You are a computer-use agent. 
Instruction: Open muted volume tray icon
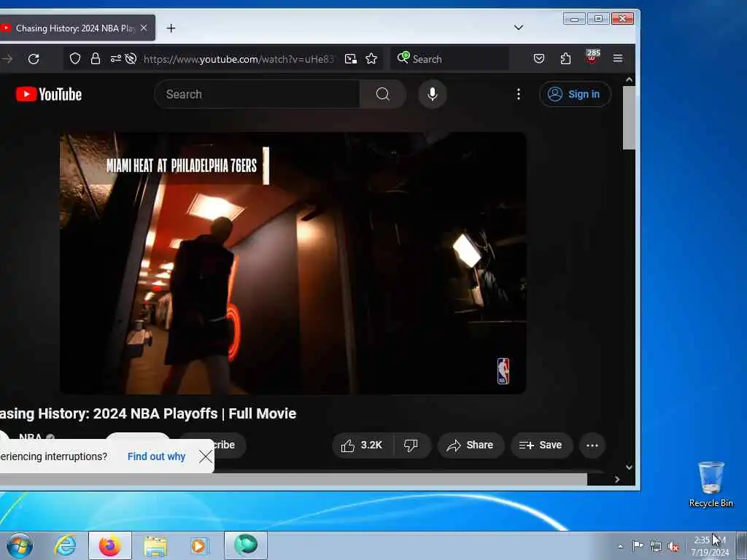[673, 547]
